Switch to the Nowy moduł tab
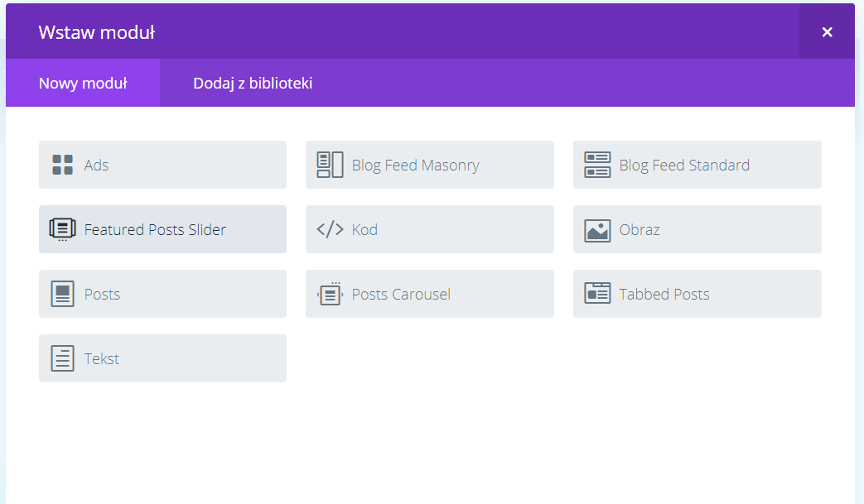 [x=83, y=83]
